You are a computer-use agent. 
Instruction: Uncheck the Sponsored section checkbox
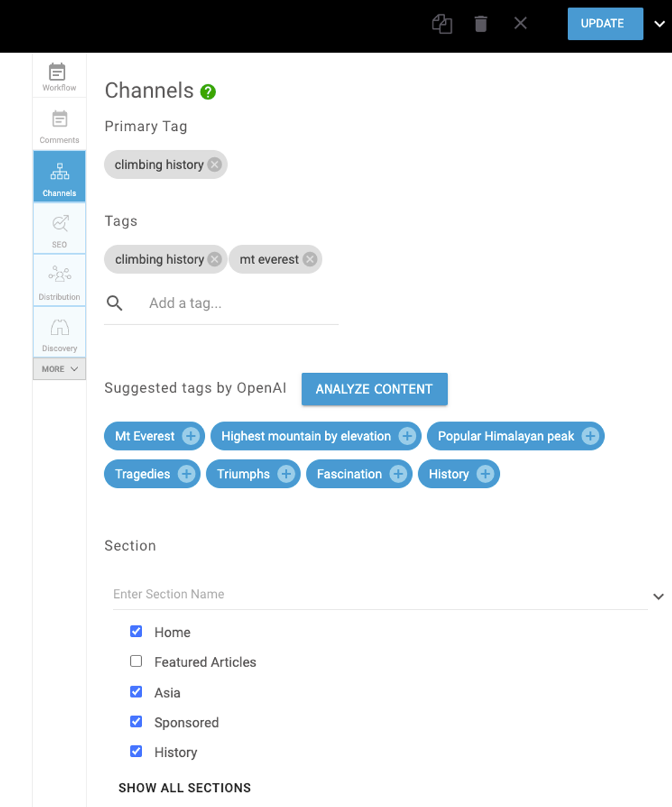click(136, 722)
